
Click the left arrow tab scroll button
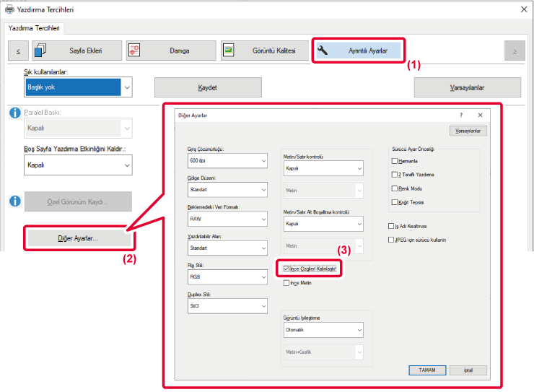[x=18, y=51]
